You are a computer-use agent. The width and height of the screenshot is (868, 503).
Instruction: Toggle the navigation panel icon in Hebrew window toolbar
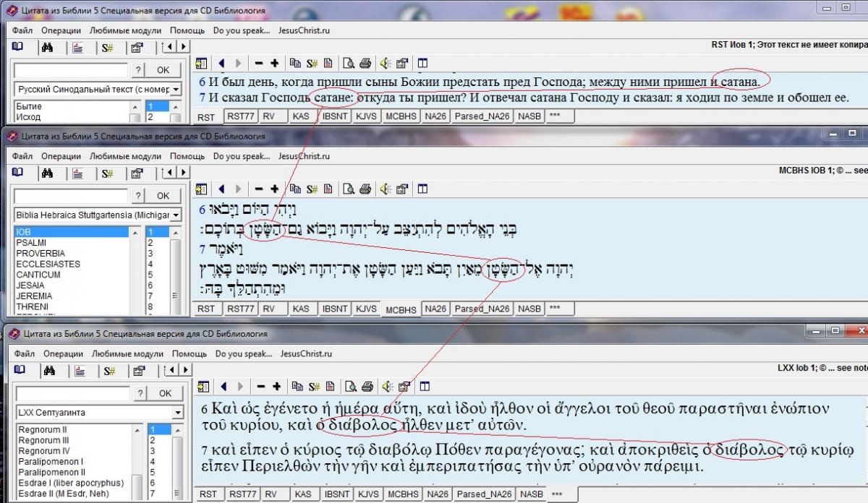pyautogui.click(x=201, y=189)
